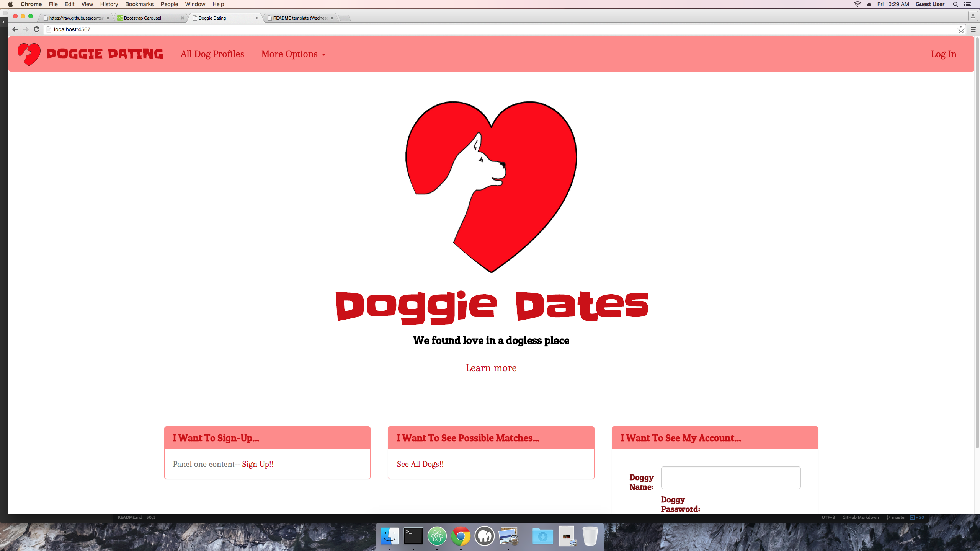The width and height of the screenshot is (980, 551).
Task: Open the Downloads folder stack in dock
Action: click(x=543, y=536)
